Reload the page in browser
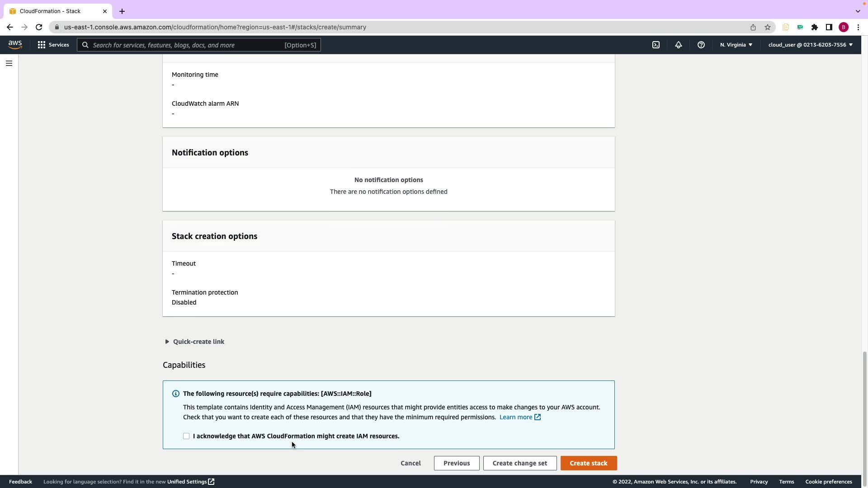 [x=39, y=27]
